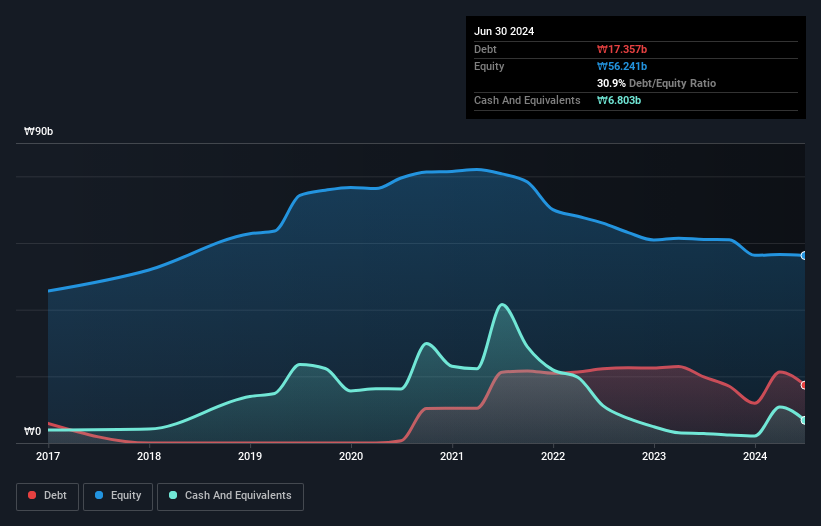Select the 2023 axis label
Viewport: 821px width, 526px height.
click(654, 456)
